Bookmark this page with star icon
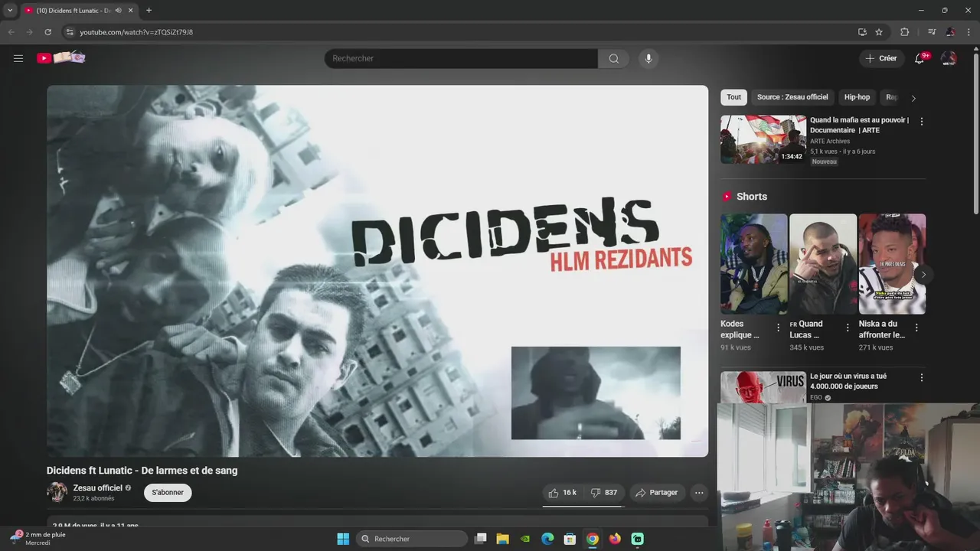980x551 pixels. (x=879, y=32)
